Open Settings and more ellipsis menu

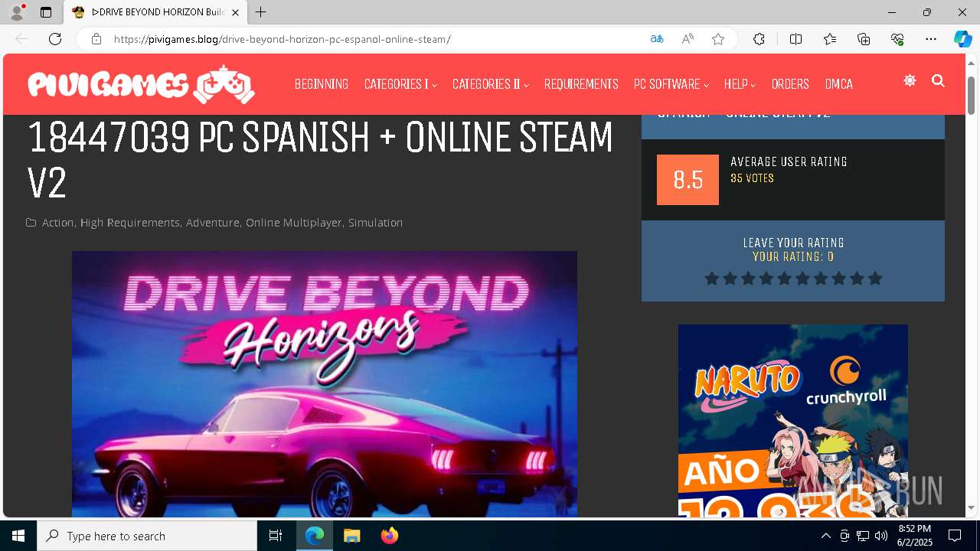(x=931, y=39)
